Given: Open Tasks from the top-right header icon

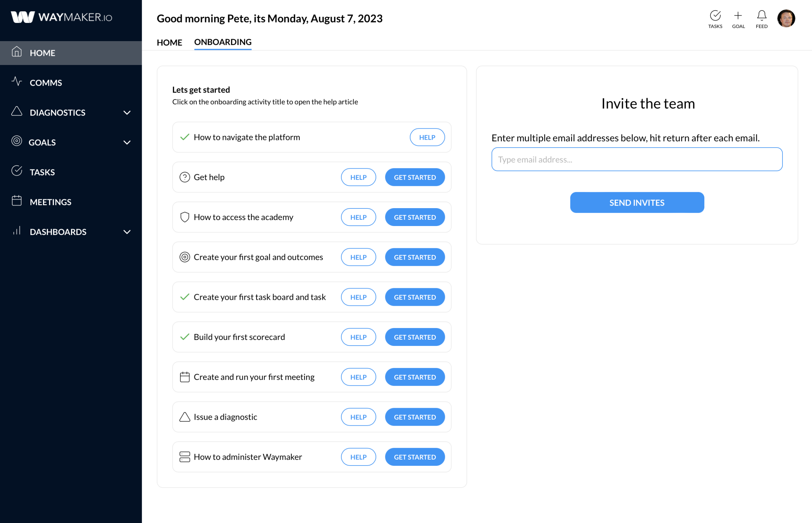Looking at the screenshot, I should click(x=715, y=19).
